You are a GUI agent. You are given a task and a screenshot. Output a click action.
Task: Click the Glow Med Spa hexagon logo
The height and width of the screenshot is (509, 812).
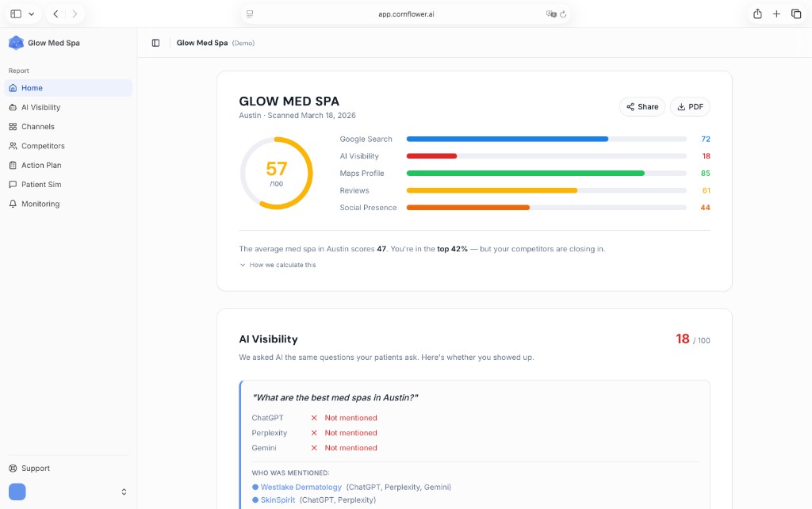16,43
